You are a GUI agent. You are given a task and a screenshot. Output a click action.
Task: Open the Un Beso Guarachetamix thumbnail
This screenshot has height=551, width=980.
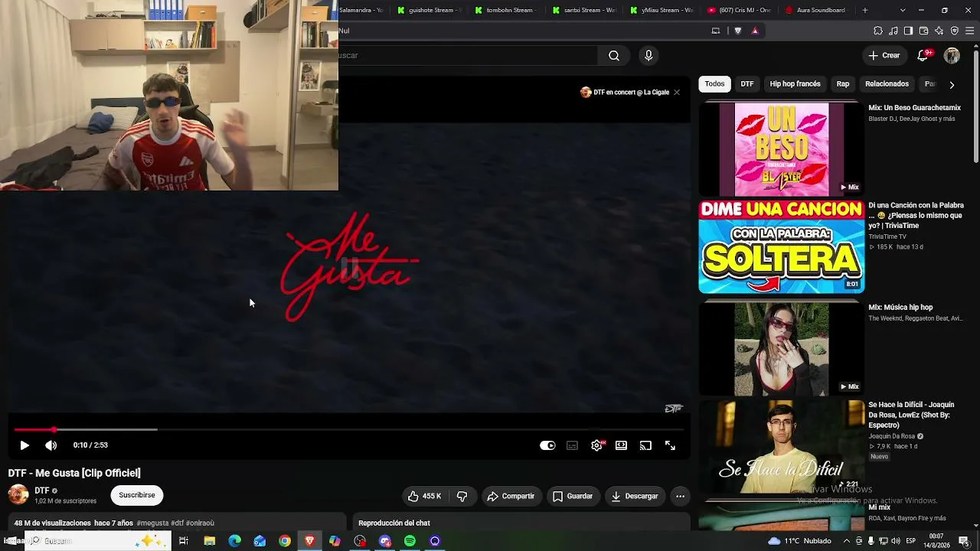click(x=782, y=149)
